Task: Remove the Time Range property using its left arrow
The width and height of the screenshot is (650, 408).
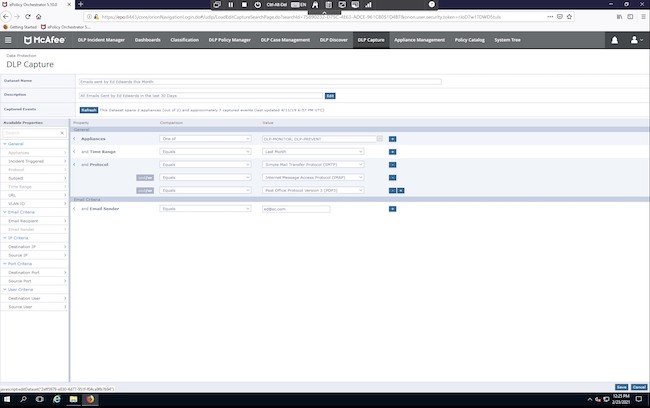Action: (74, 152)
